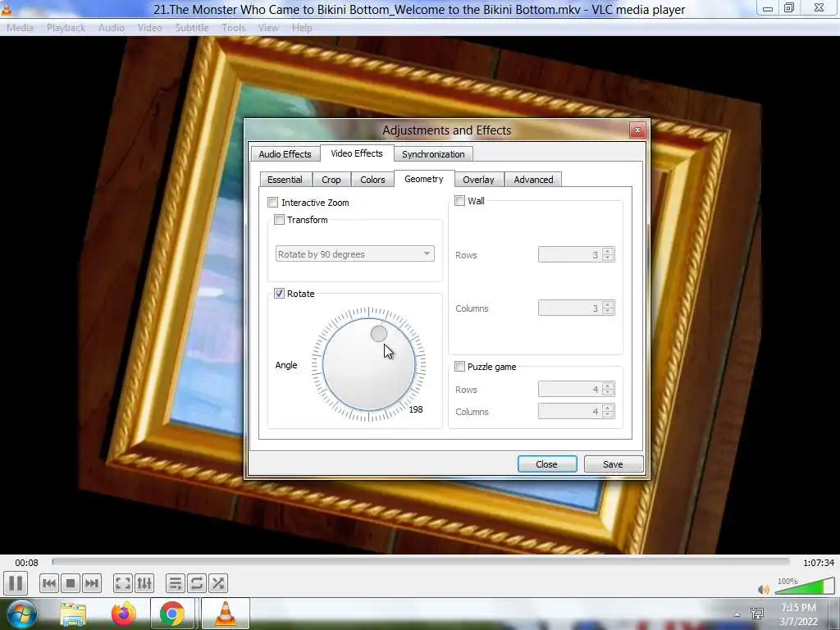Decrease Wall Rows value stepper down
The image size is (840, 630).
(608, 258)
